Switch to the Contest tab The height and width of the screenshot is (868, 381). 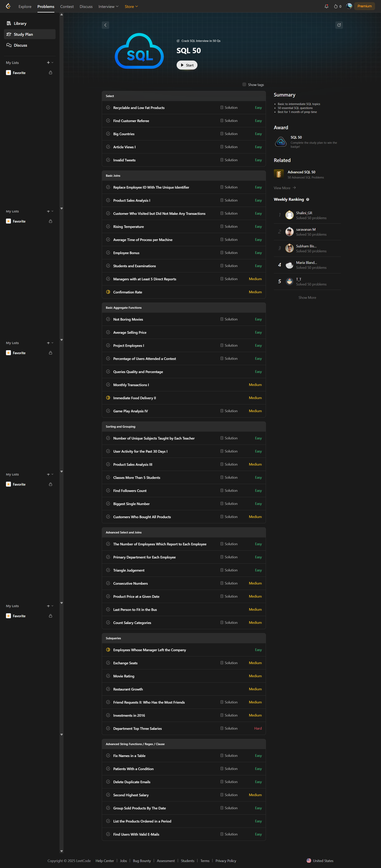67,6
